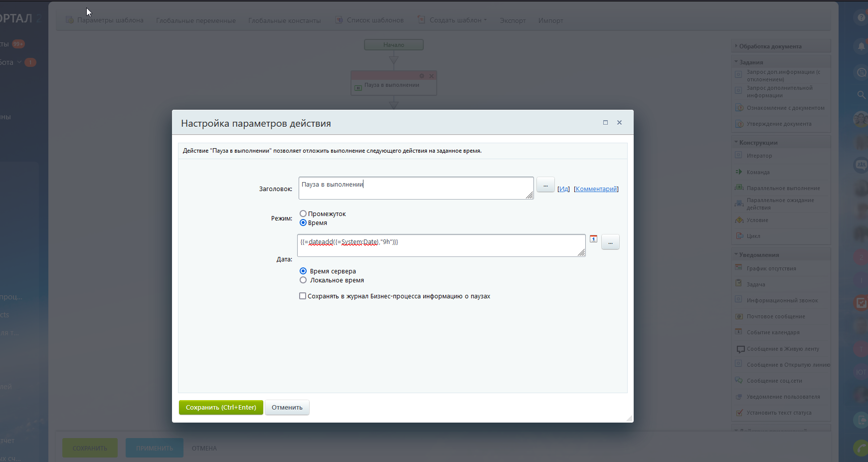
Task: Click the ellipsis button beside the title field
Action: 545,185
